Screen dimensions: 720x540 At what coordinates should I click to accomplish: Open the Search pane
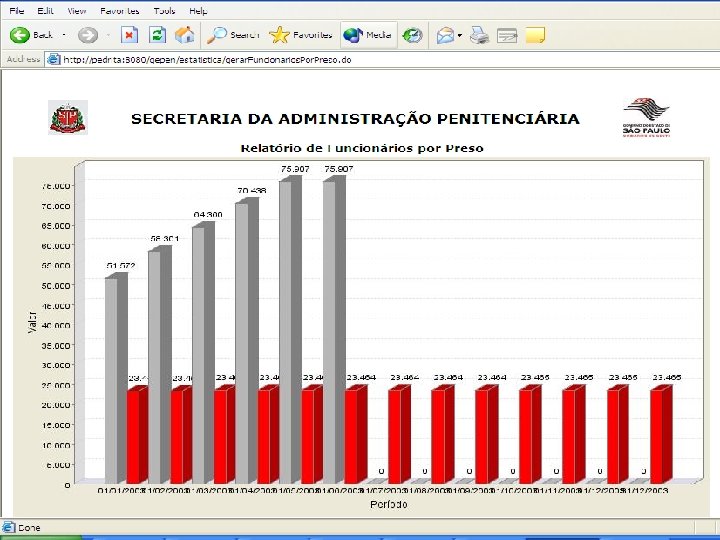coord(233,35)
